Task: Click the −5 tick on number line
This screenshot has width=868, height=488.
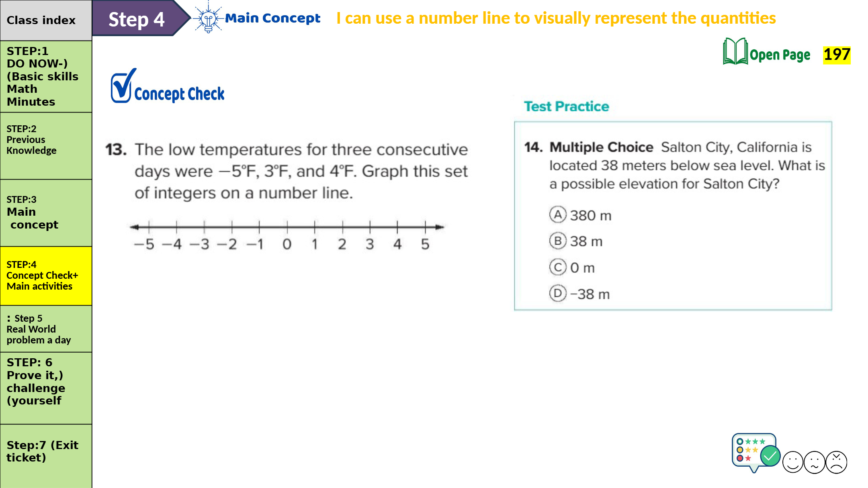Action: click(x=149, y=227)
